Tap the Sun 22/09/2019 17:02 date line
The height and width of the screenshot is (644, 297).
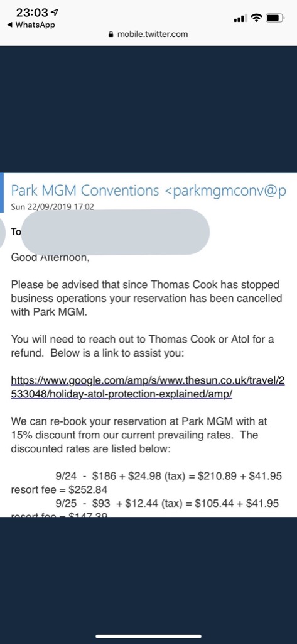pos(53,206)
